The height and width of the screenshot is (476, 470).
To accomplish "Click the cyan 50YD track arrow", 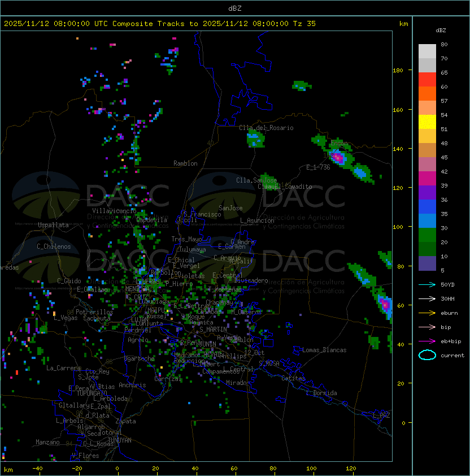I will click(x=427, y=284).
